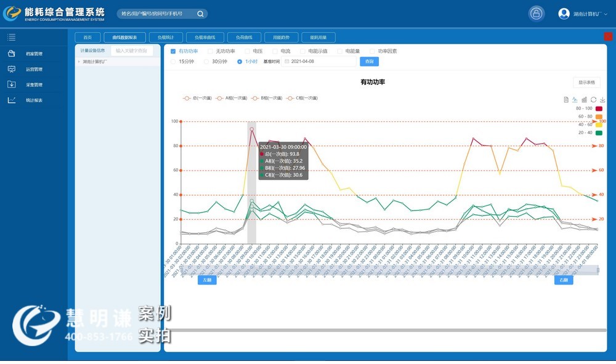Open the 基准时间 date picker
The image size is (616, 364).
click(x=319, y=62)
